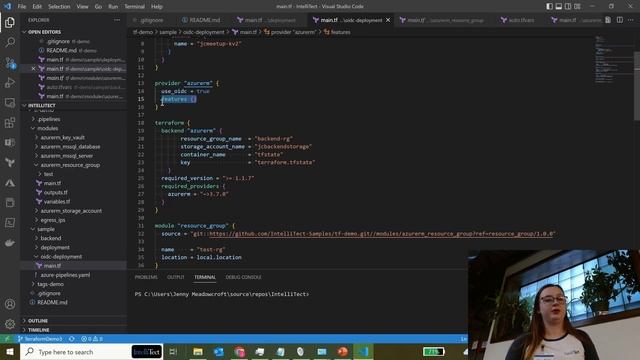Image resolution: width=640 pixels, height=360 pixels.
Task: Click the open changes icon in editor toolbar
Action: click(608, 20)
